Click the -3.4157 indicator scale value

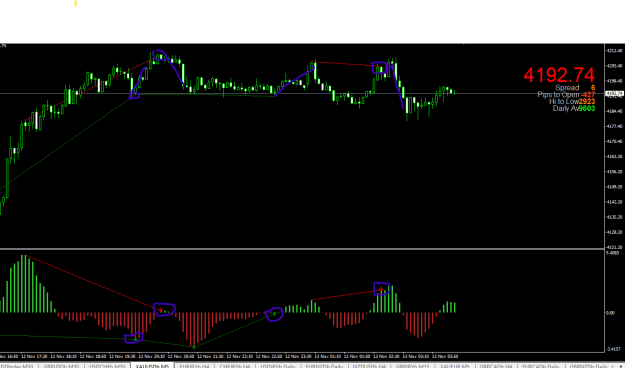pos(613,349)
